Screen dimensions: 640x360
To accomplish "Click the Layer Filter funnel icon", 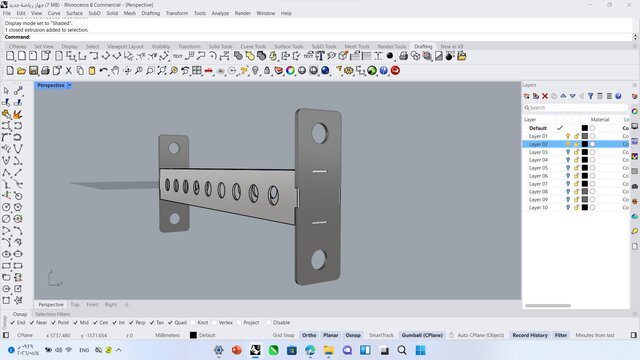I will click(591, 96).
